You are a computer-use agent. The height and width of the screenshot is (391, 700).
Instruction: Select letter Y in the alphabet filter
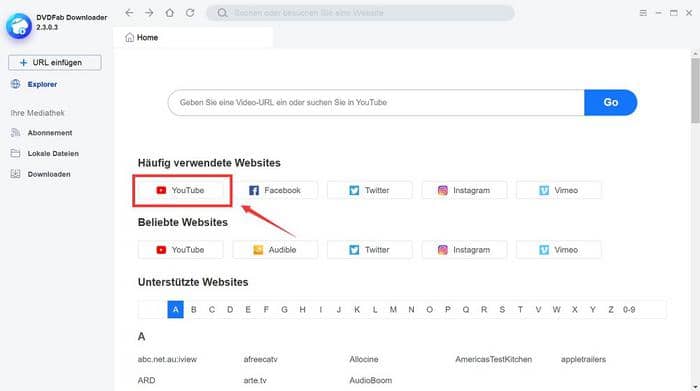click(x=592, y=309)
